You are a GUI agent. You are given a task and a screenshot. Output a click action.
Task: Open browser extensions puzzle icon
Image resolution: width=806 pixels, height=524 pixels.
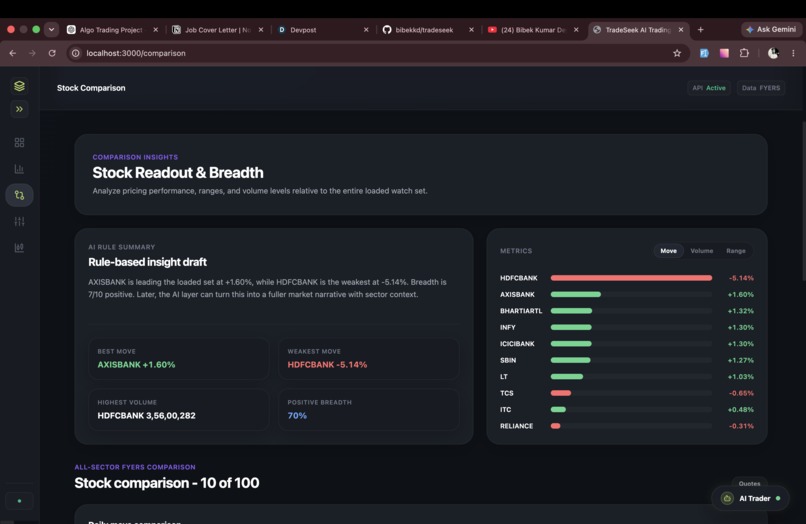[744, 53]
